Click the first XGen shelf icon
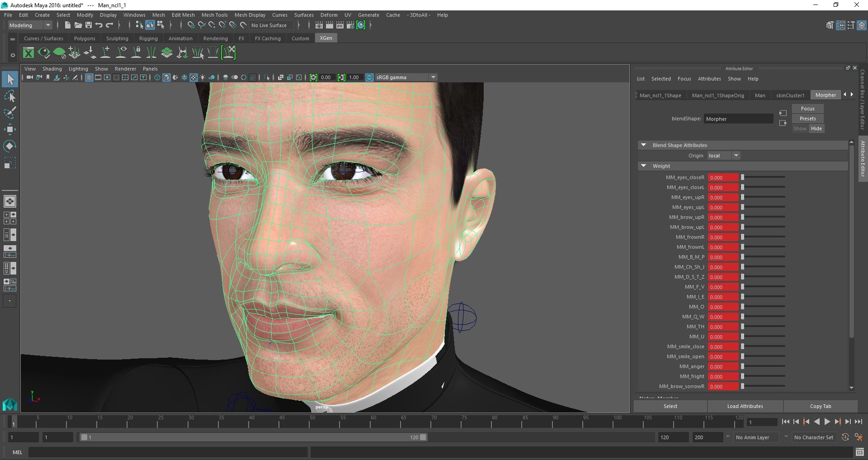 click(x=28, y=53)
